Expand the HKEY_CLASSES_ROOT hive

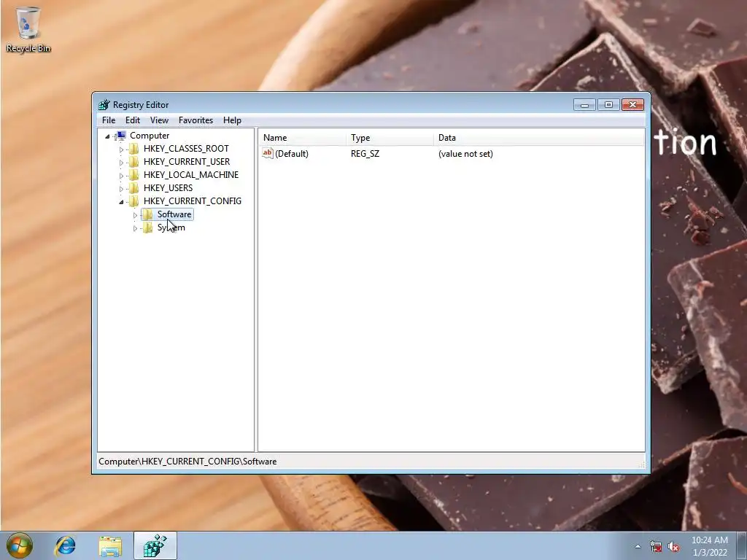tap(121, 149)
